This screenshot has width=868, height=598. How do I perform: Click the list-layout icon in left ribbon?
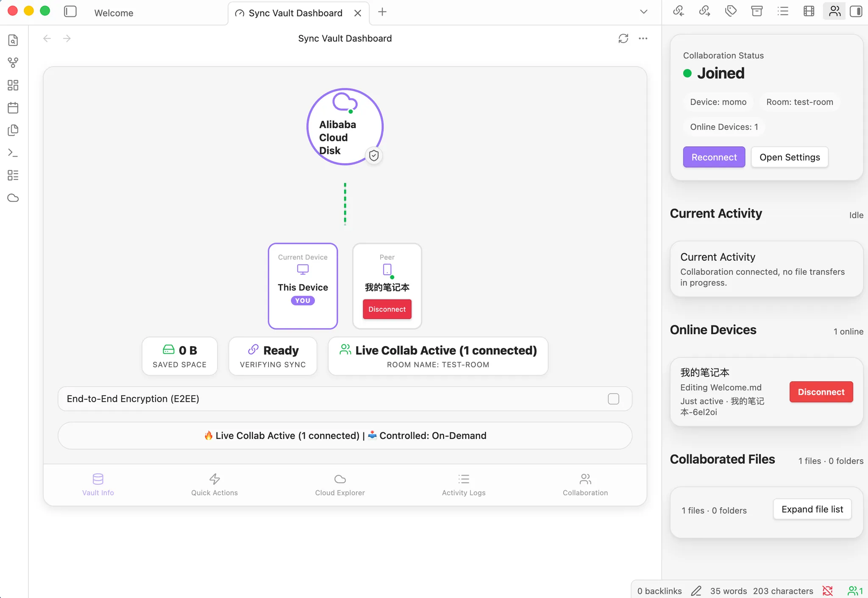coord(13,175)
